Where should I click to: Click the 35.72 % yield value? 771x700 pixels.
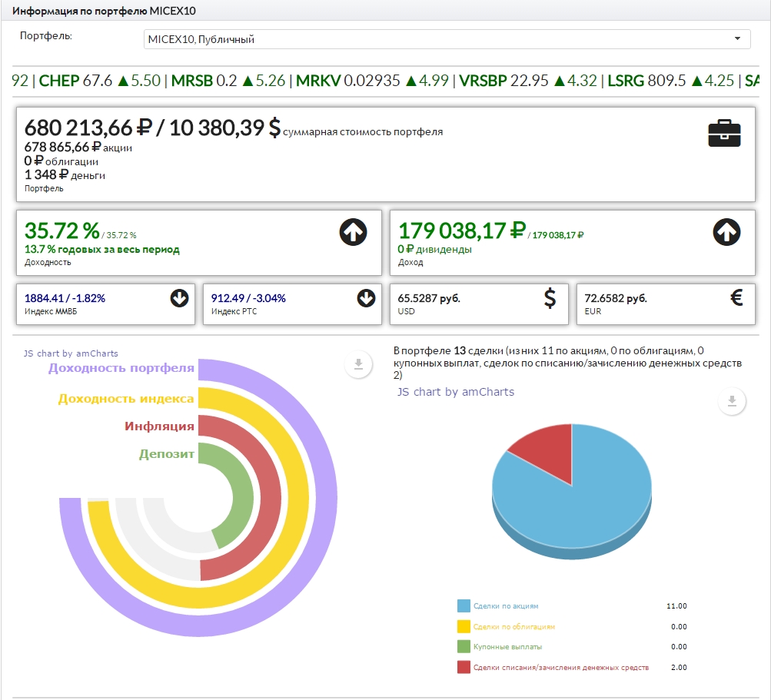pos(62,231)
